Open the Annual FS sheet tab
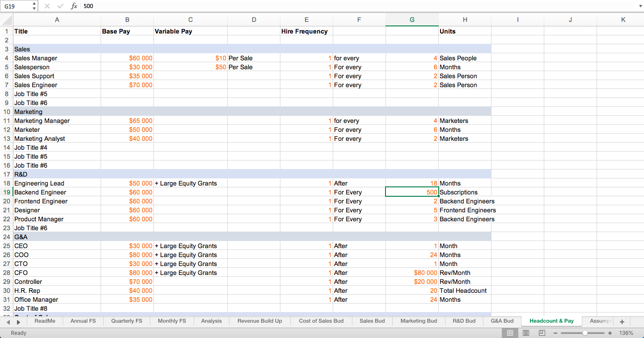The height and width of the screenshot is (338, 644). [x=83, y=321]
